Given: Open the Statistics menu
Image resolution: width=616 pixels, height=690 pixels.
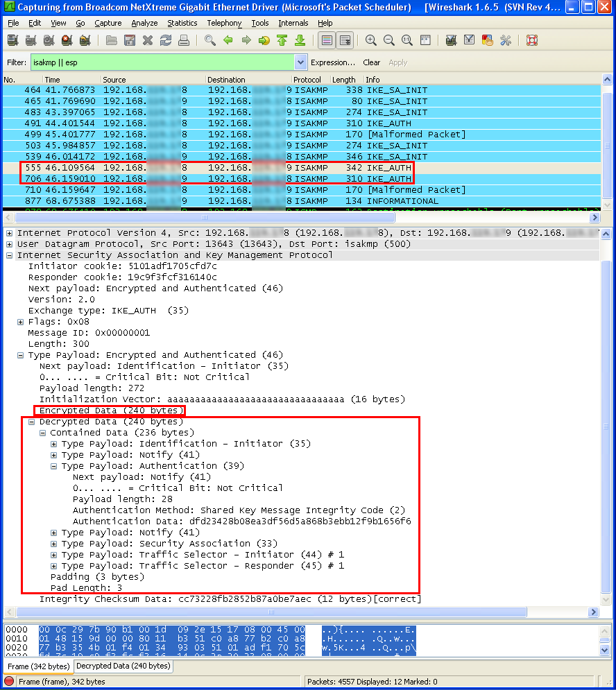Looking at the screenshot, I should click(182, 23).
